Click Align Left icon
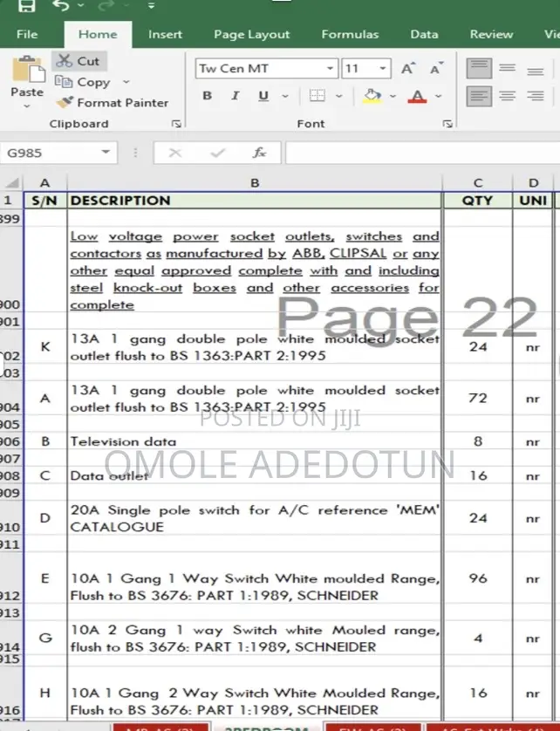This screenshot has width=560, height=731. pyautogui.click(x=479, y=96)
